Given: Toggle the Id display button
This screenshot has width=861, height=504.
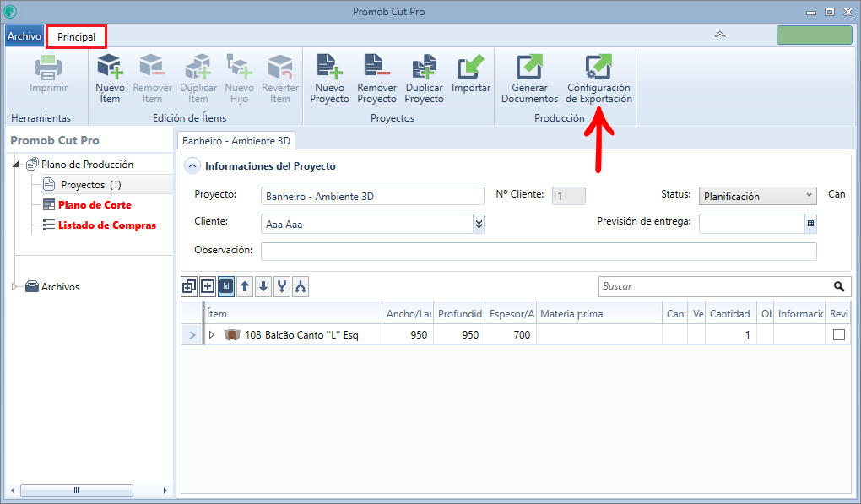Looking at the screenshot, I should pyautogui.click(x=226, y=286).
